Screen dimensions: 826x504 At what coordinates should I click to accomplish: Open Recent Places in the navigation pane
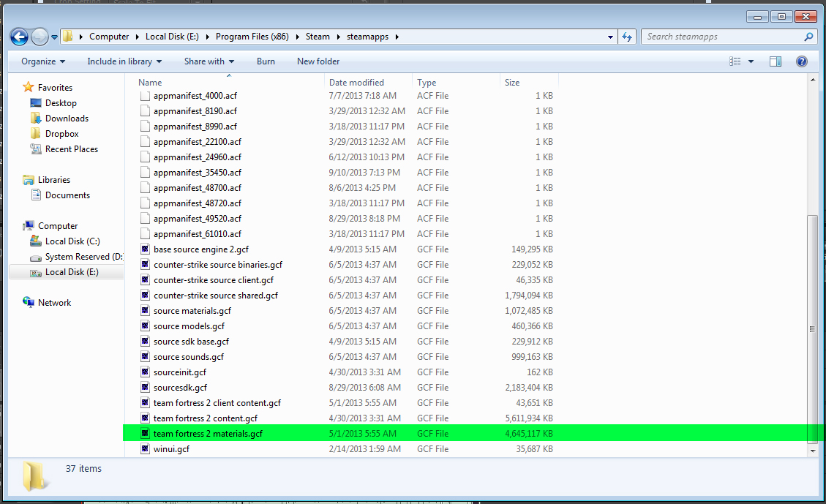pyautogui.click(x=71, y=149)
